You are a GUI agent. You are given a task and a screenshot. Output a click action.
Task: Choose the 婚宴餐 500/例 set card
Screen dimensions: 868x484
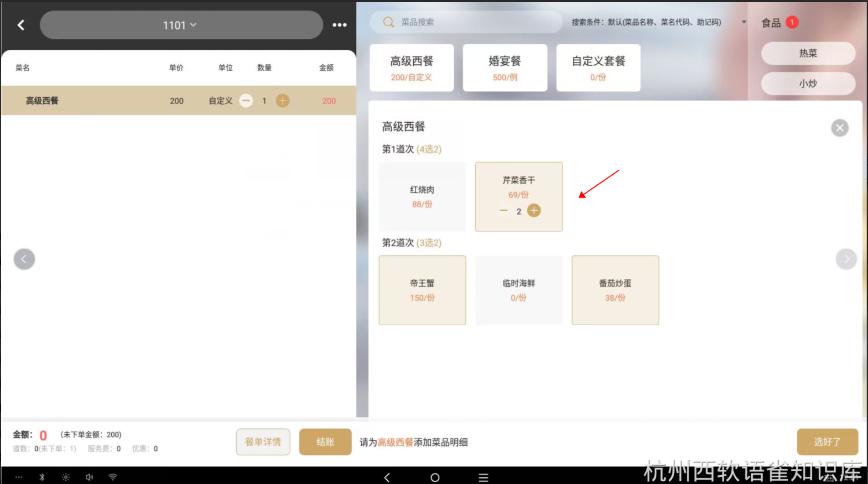coord(505,68)
